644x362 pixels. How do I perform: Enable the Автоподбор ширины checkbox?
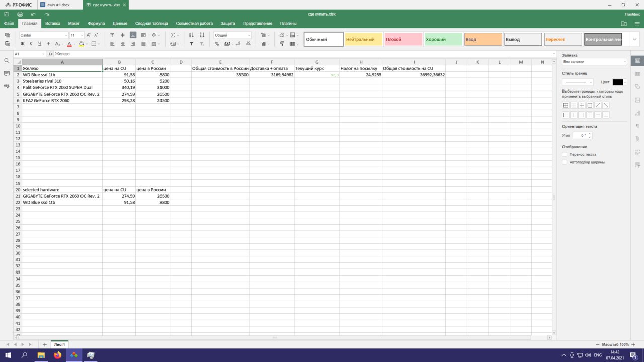tap(565, 162)
